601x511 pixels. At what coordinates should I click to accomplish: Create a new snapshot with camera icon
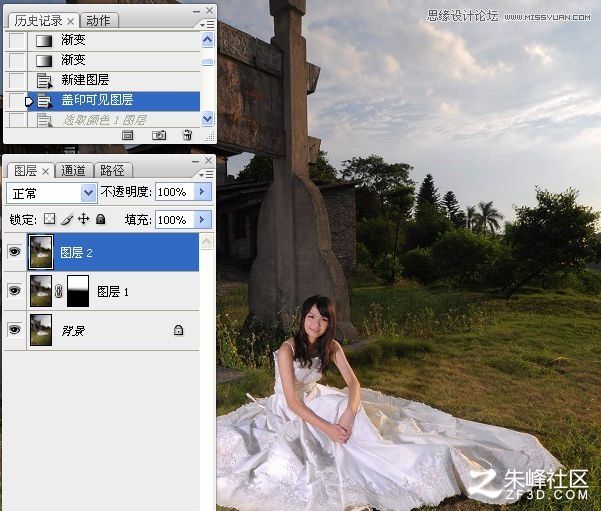coord(159,135)
